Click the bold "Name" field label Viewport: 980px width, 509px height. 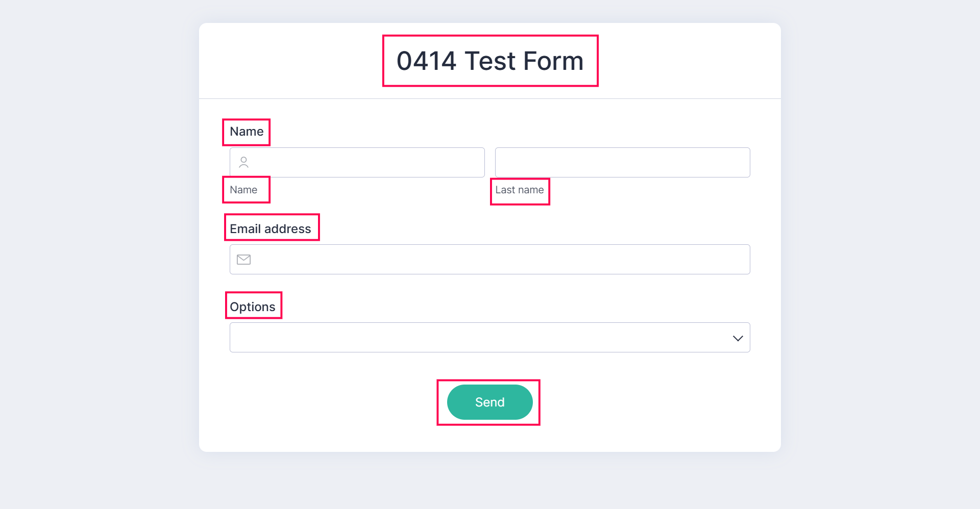(247, 132)
